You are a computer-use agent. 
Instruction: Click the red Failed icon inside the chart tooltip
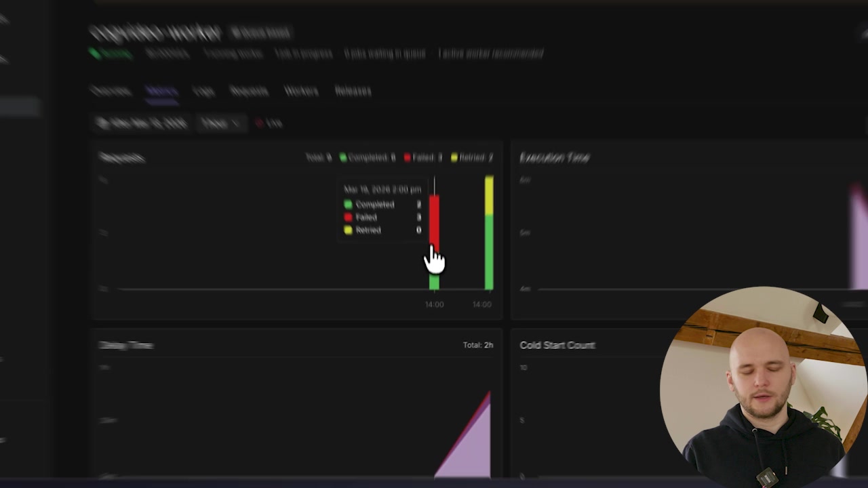point(348,217)
